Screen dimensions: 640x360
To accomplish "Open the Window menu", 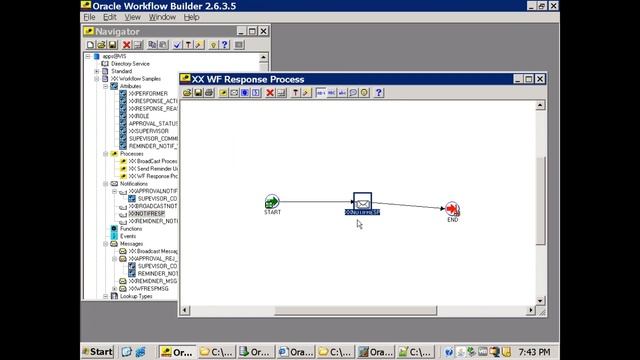I will tap(162, 17).
